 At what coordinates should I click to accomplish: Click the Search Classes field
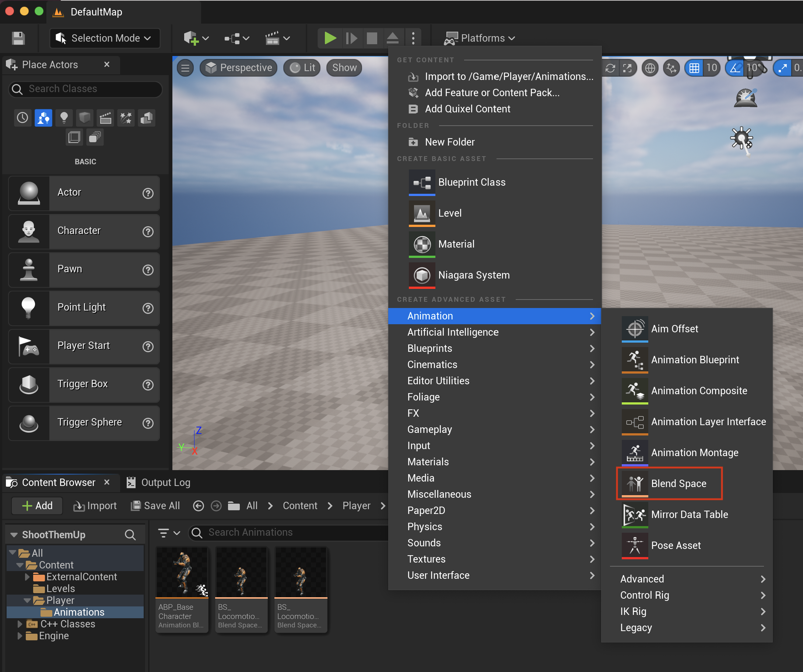click(x=85, y=89)
